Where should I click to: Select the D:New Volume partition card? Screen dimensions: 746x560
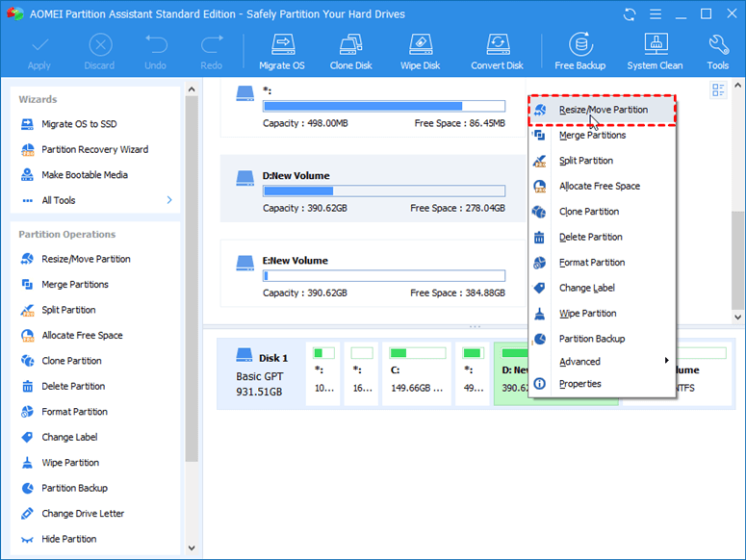[x=373, y=189]
